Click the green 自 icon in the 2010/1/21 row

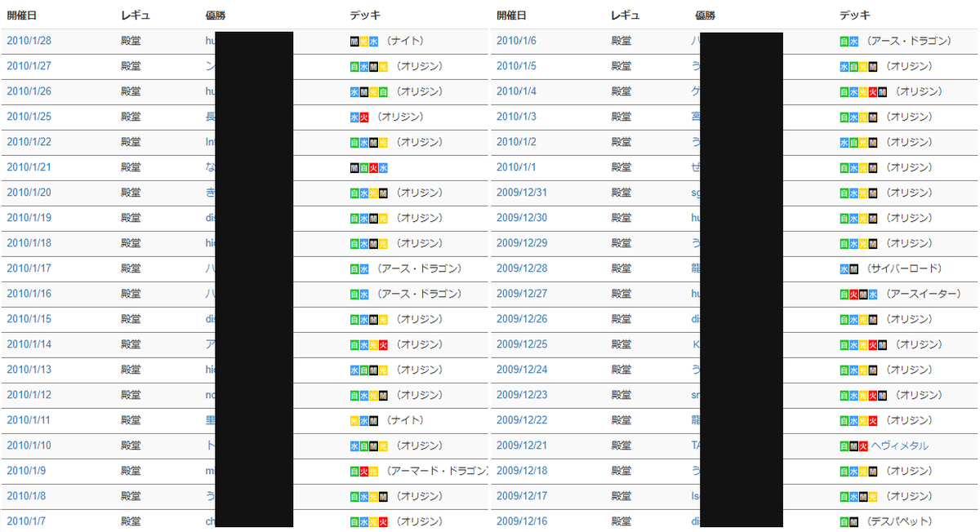[364, 167]
